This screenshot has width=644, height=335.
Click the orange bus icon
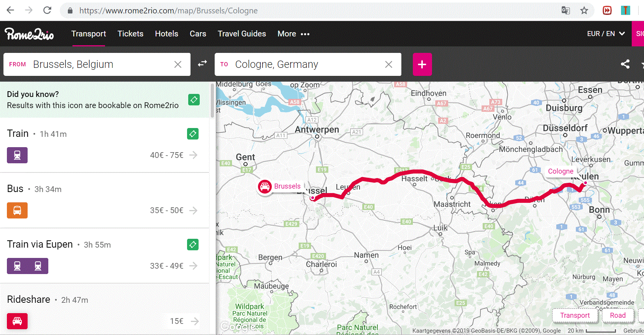pos(17,210)
